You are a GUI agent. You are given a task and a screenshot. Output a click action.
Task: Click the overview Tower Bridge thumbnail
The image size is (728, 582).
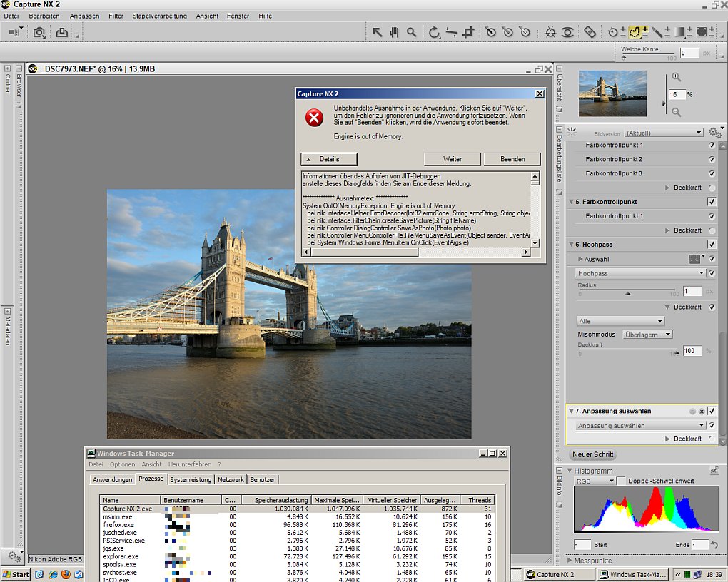[612, 93]
